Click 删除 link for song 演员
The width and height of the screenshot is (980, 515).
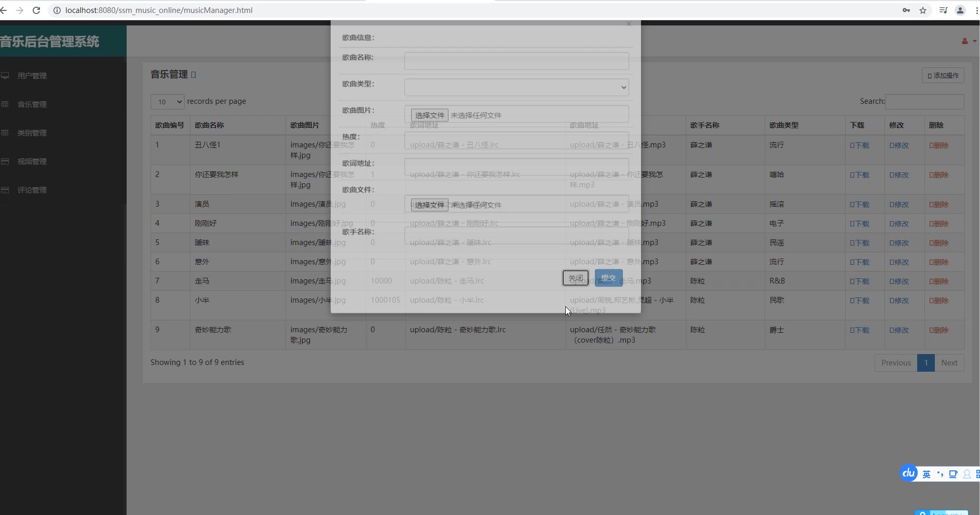tap(938, 205)
